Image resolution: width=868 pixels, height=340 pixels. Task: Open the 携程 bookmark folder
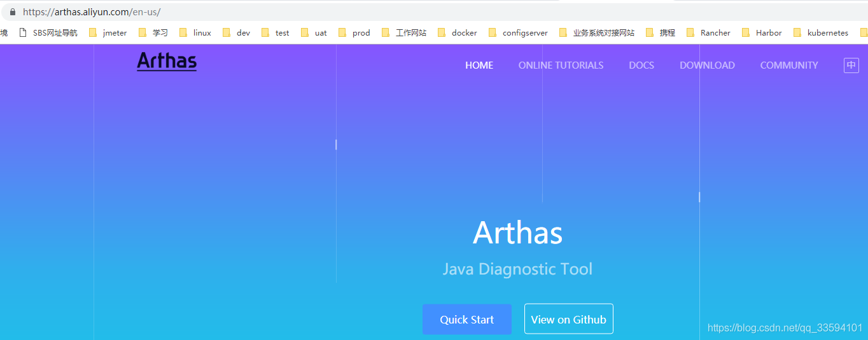pos(661,32)
